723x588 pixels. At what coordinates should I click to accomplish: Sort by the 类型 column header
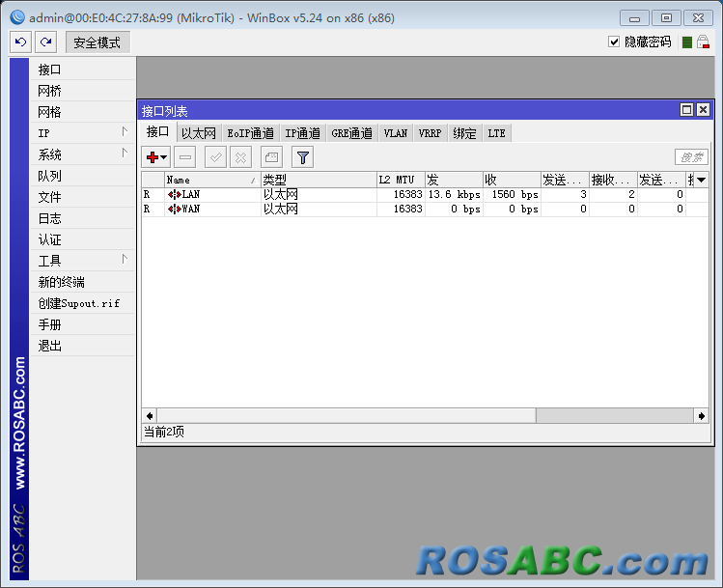click(319, 180)
